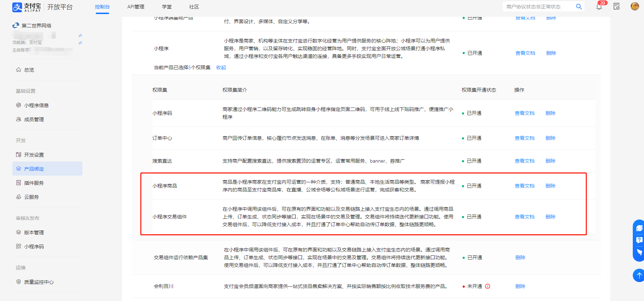Collapse the permission set list via 收起
644x301 pixels.
(221, 67)
